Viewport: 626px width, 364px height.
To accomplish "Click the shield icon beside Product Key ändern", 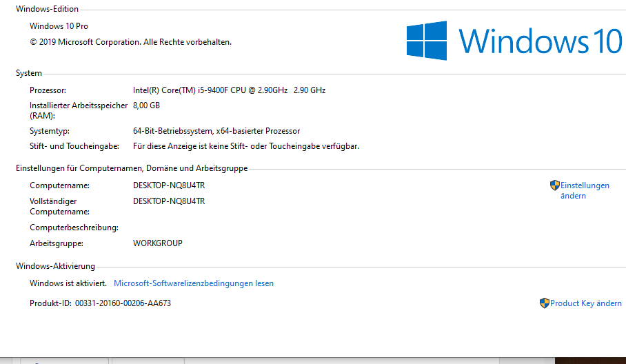I will coord(544,303).
